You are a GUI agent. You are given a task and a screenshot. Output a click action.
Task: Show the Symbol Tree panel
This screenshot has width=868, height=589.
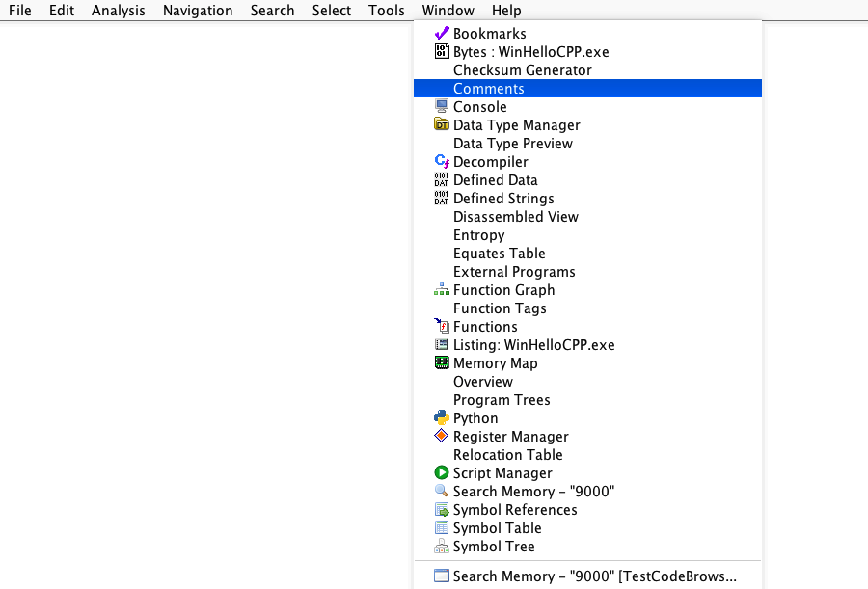tap(494, 547)
